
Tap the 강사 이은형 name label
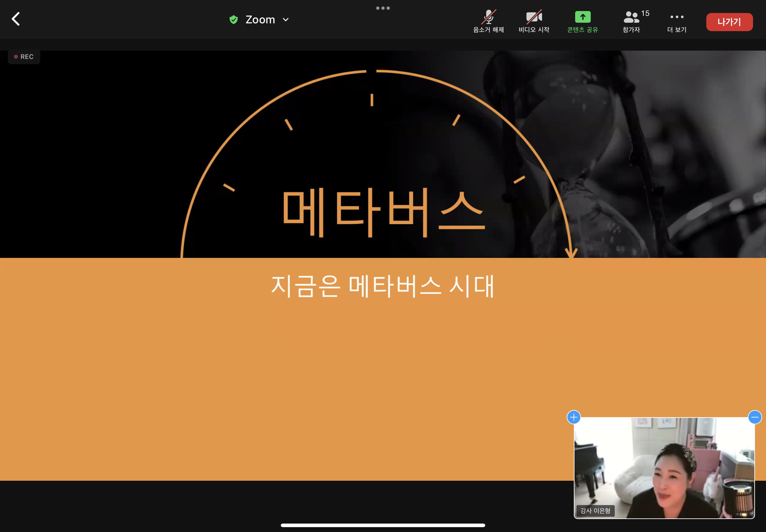point(595,511)
